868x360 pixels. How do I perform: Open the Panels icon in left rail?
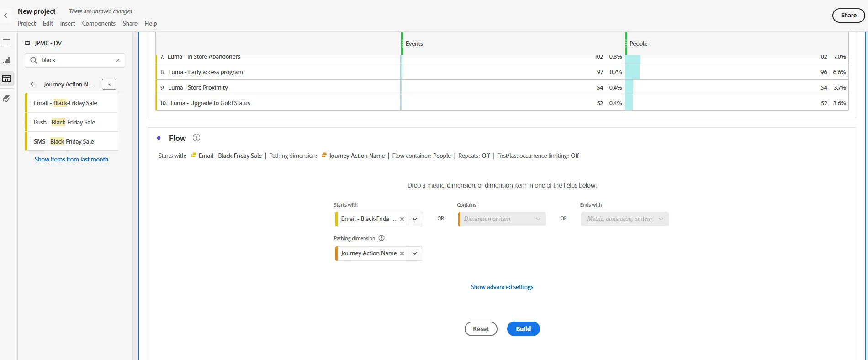6,42
